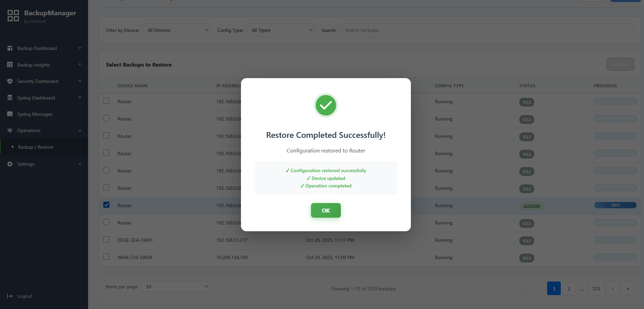644x309 pixels.
Task: Click the Operations wrench icon
Action: (10, 130)
